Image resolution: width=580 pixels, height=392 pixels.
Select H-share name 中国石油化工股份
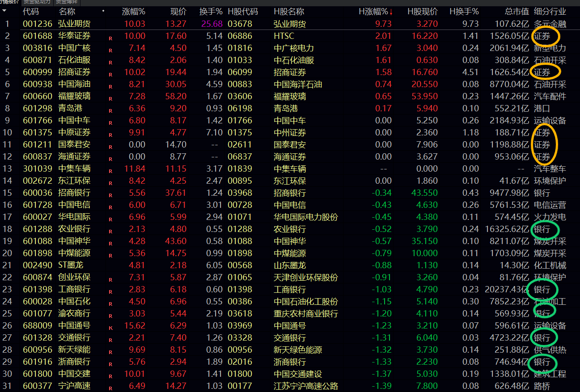pos(306,301)
